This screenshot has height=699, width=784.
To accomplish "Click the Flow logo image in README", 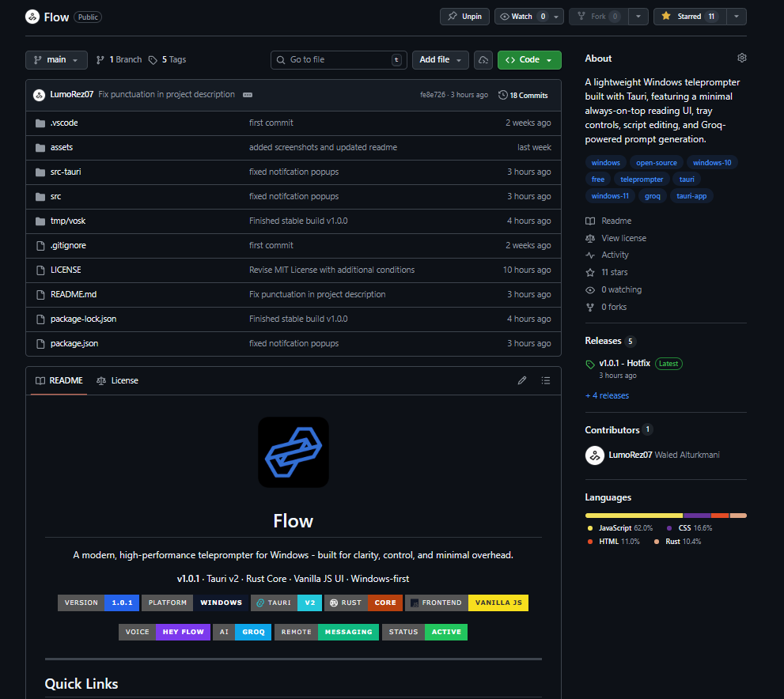I will [294, 452].
